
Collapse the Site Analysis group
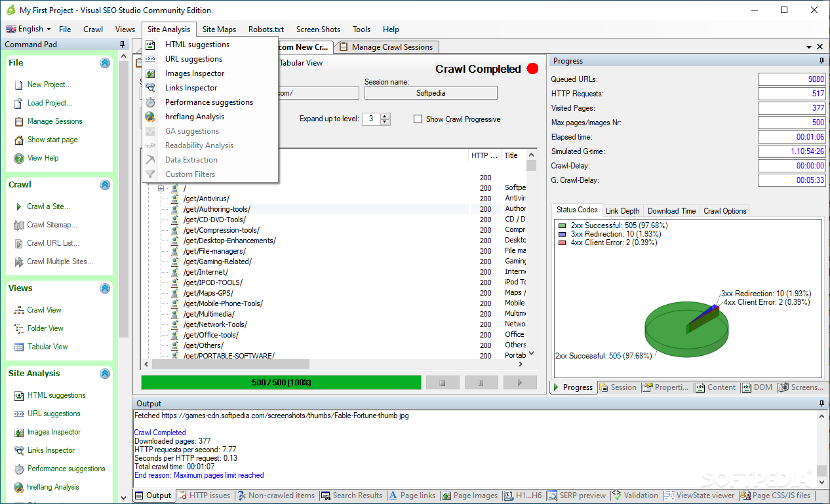tap(105, 374)
